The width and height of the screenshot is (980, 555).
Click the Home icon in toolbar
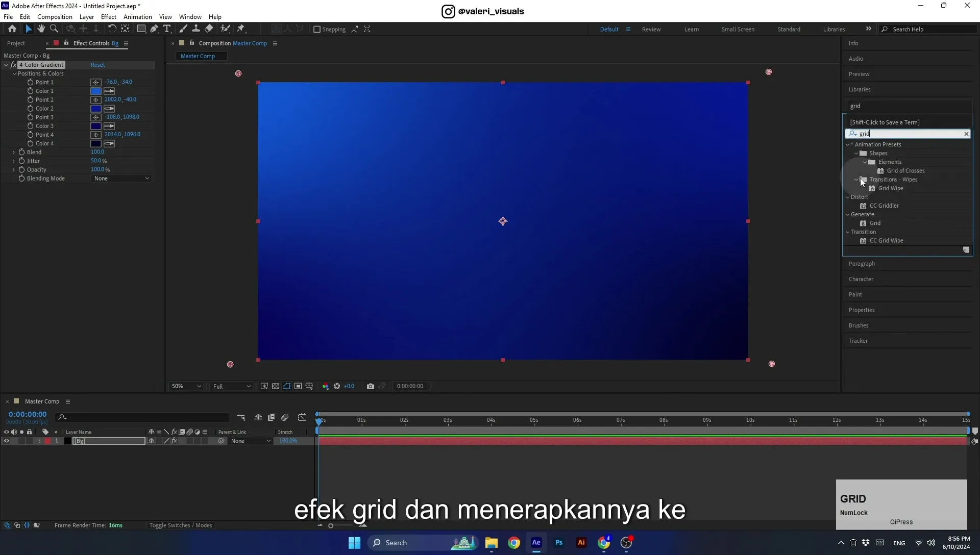[x=12, y=29]
